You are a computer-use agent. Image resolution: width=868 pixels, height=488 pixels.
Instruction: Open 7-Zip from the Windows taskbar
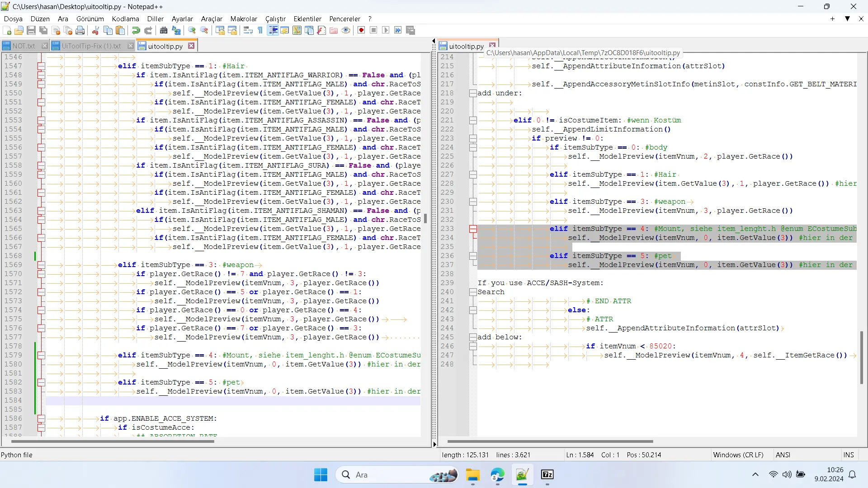point(547,474)
